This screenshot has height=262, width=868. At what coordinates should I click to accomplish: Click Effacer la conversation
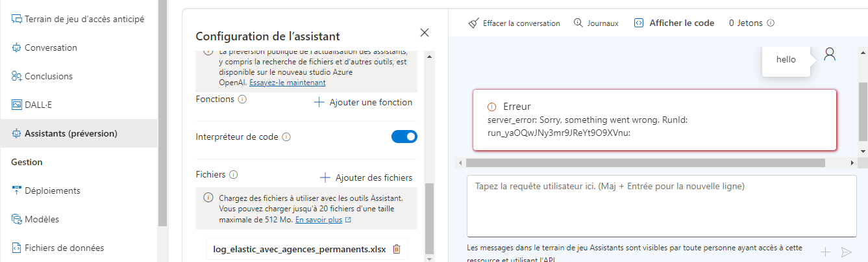point(514,23)
